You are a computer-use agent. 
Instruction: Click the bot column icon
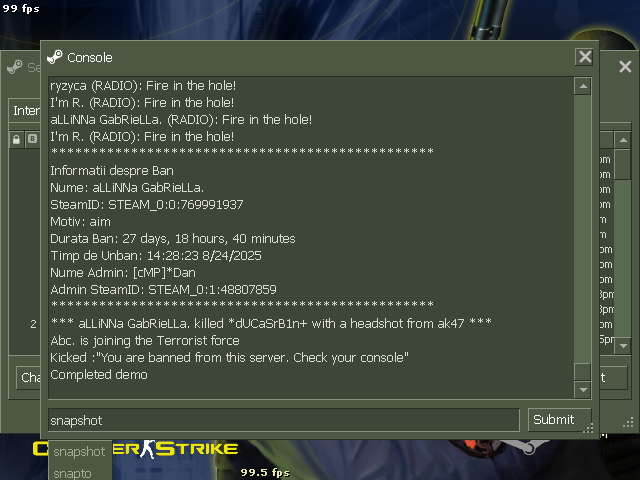pos(32,139)
